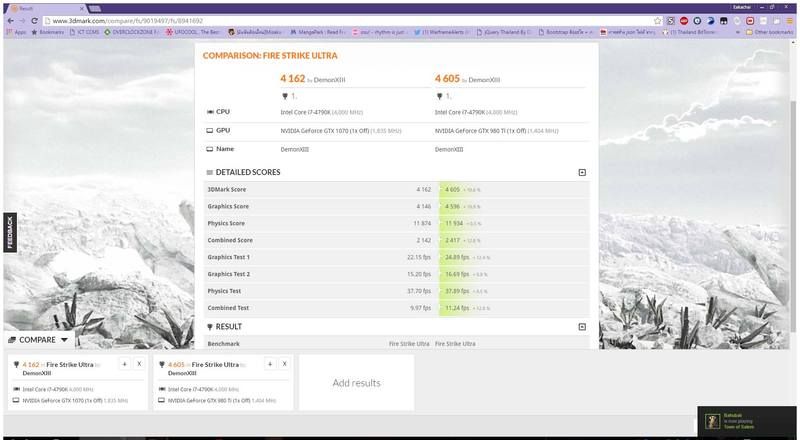
Task: Click the Graphics Test 1 row label
Action: pyautogui.click(x=229, y=257)
